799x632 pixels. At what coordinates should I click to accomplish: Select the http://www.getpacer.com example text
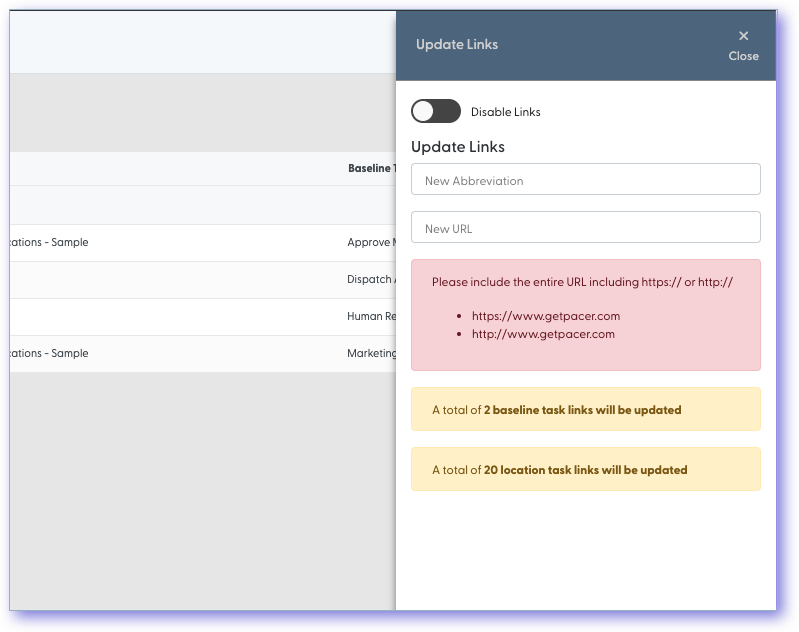(543, 334)
